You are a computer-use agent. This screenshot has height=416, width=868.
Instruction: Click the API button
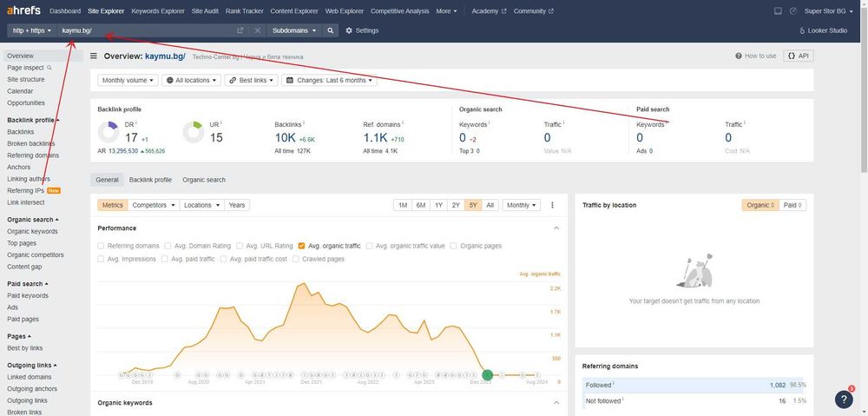pyautogui.click(x=799, y=56)
